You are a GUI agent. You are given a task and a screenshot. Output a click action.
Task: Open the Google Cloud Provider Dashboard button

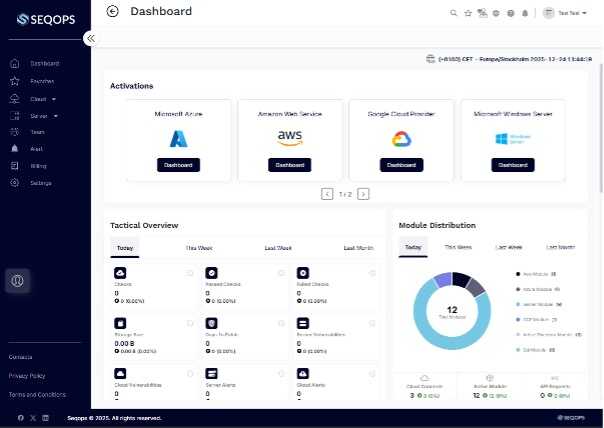[x=401, y=165]
